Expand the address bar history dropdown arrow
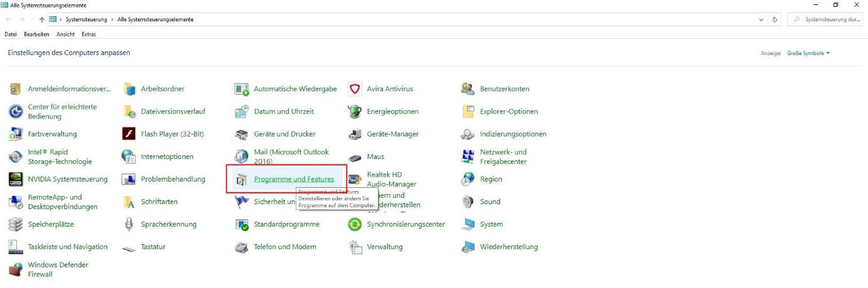Image resolution: width=868 pixels, height=288 pixels. pos(761,19)
